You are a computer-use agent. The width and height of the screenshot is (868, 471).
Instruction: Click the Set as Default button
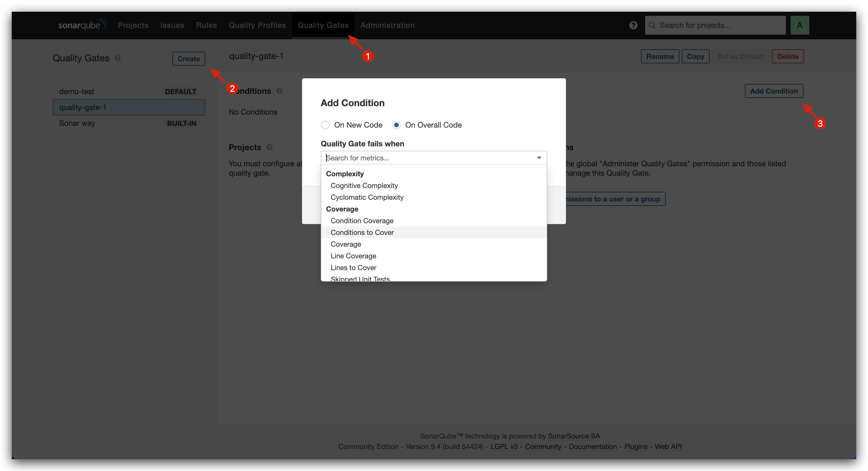pyautogui.click(x=740, y=57)
